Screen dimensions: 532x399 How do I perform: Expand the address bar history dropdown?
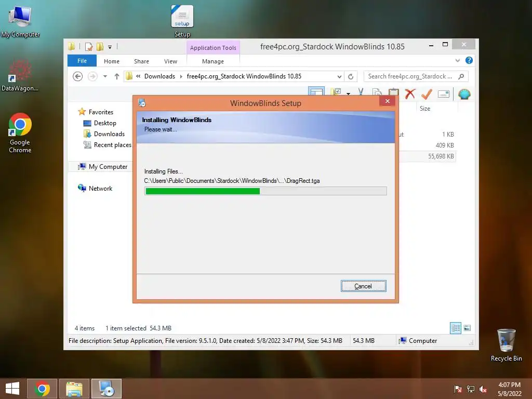[x=339, y=76]
